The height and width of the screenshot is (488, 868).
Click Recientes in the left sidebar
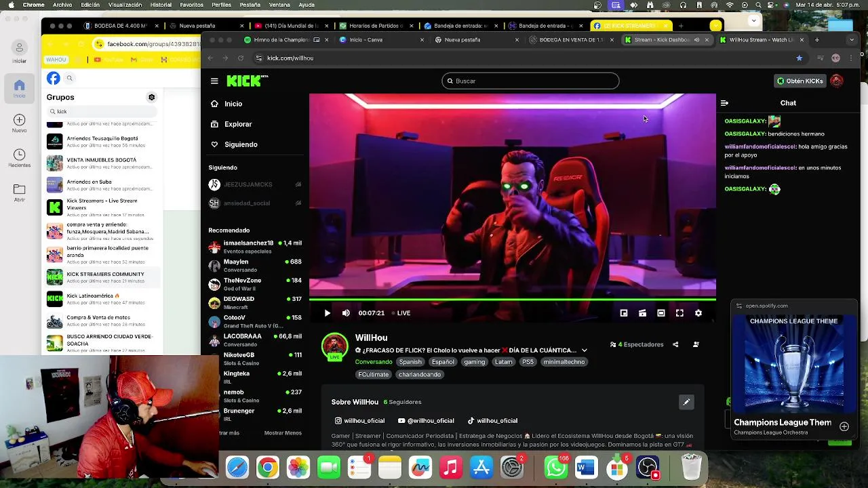[19, 159]
